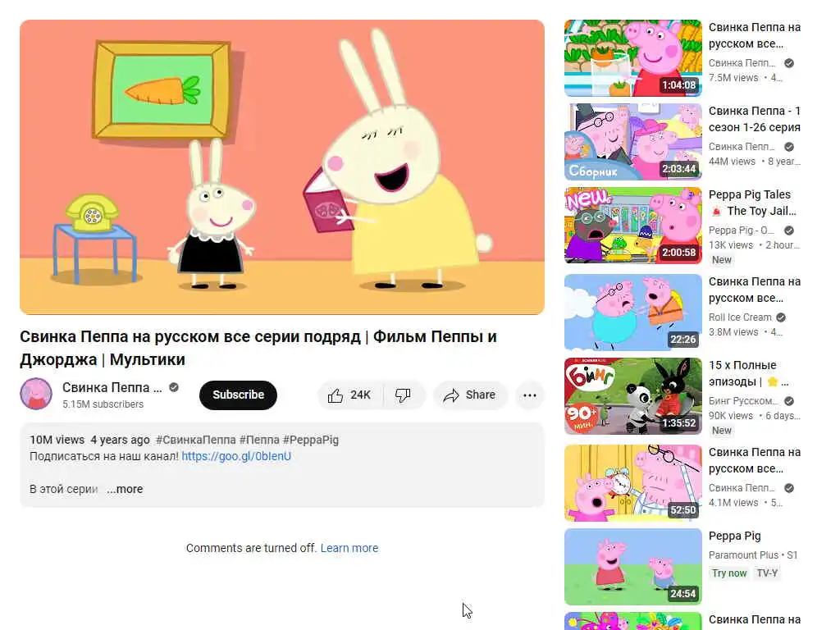Click the 10M views text in the description
840x630 pixels.
click(x=57, y=440)
